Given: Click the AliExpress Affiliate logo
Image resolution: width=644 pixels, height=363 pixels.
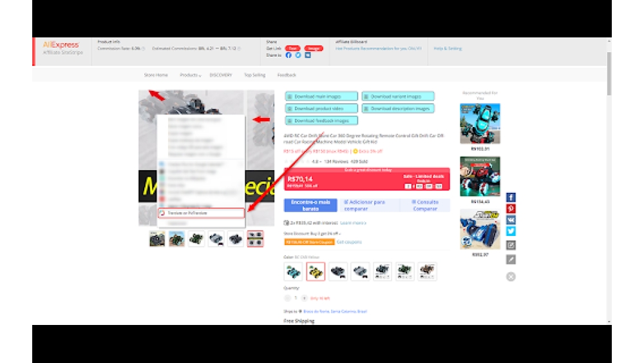Looking at the screenshot, I should (62, 48).
